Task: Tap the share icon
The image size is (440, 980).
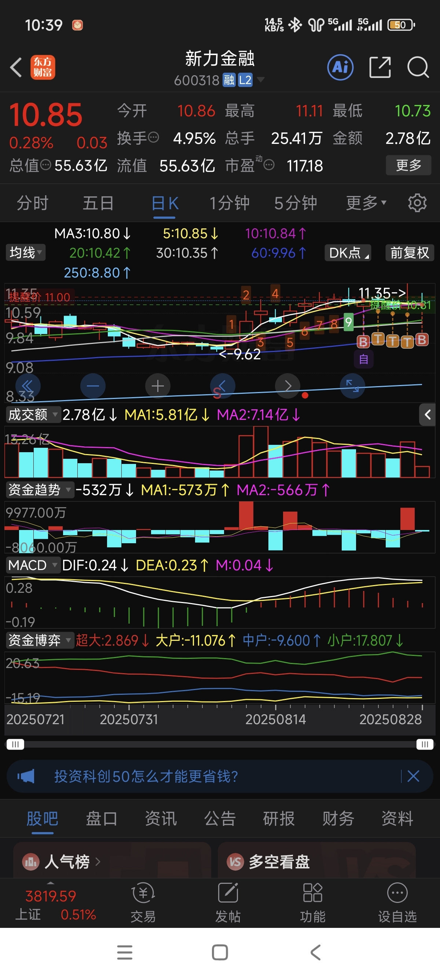Action: [x=380, y=67]
